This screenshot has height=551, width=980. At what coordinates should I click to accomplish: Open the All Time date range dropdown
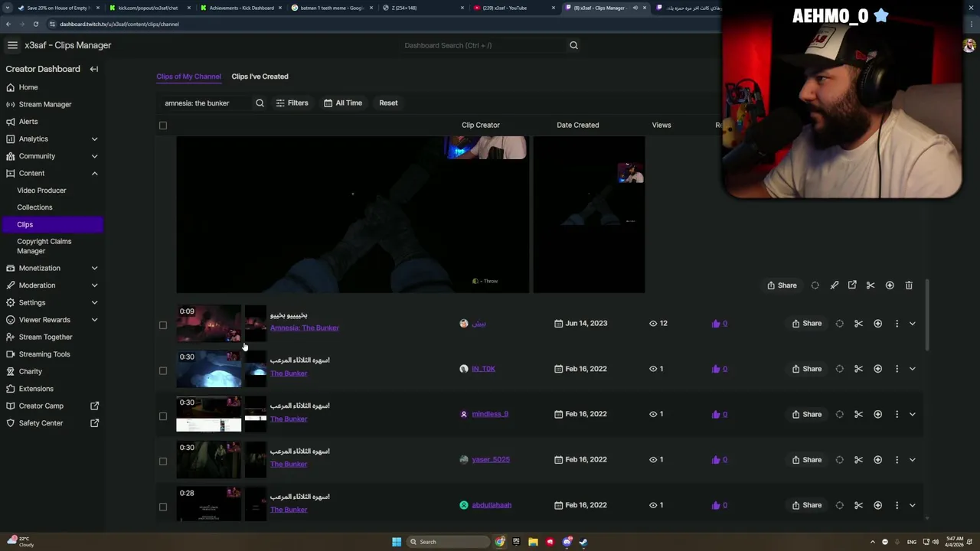(342, 103)
